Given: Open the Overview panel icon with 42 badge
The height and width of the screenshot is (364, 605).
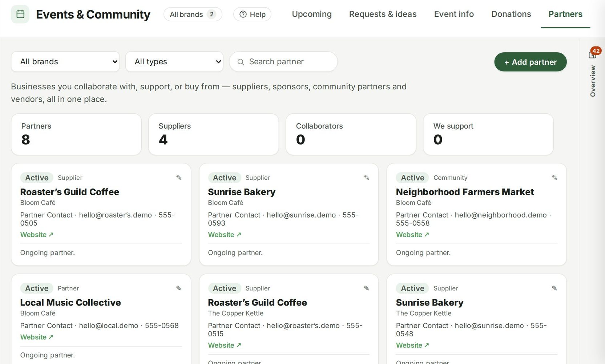Looking at the screenshot, I should tap(593, 54).
